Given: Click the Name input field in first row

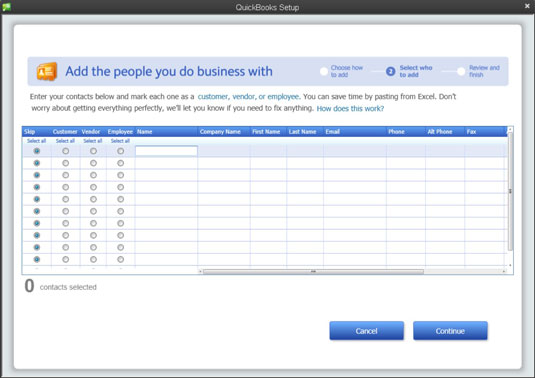Looking at the screenshot, I should (166, 151).
